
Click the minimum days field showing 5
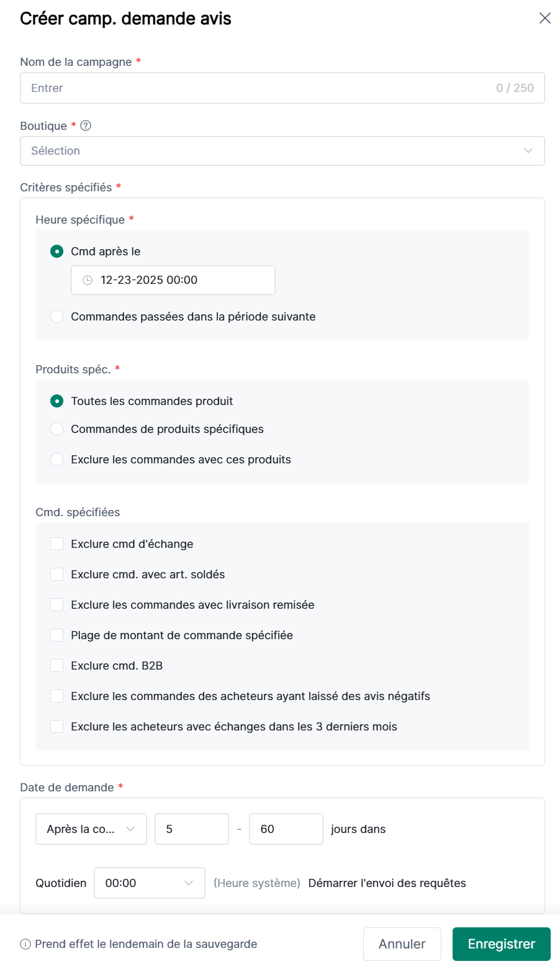click(x=191, y=829)
